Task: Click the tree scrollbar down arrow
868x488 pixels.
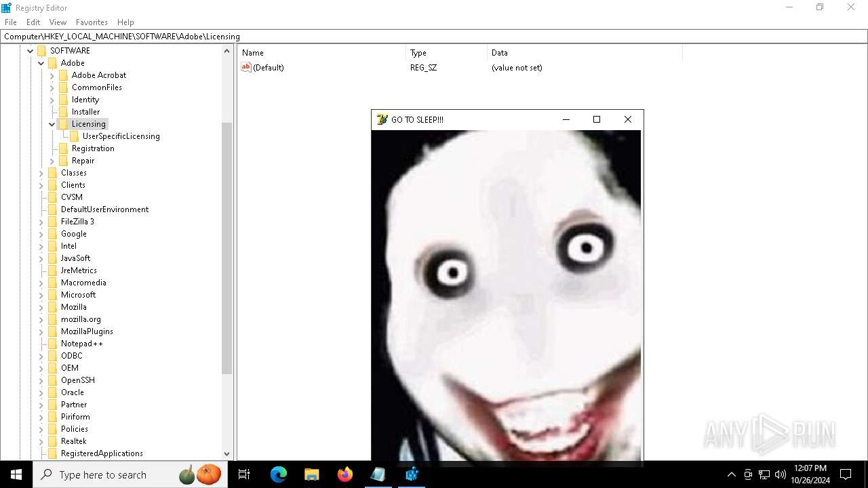Action: click(x=227, y=454)
